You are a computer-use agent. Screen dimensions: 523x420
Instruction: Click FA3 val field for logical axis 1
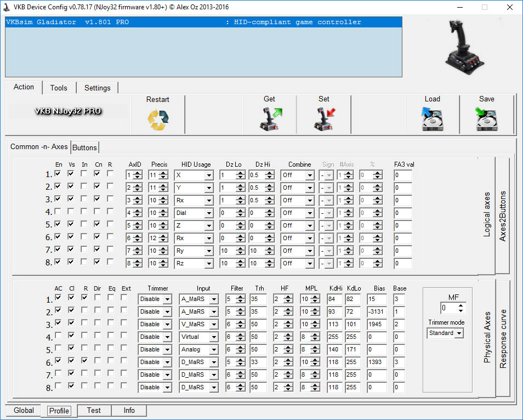click(x=402, y=175)
